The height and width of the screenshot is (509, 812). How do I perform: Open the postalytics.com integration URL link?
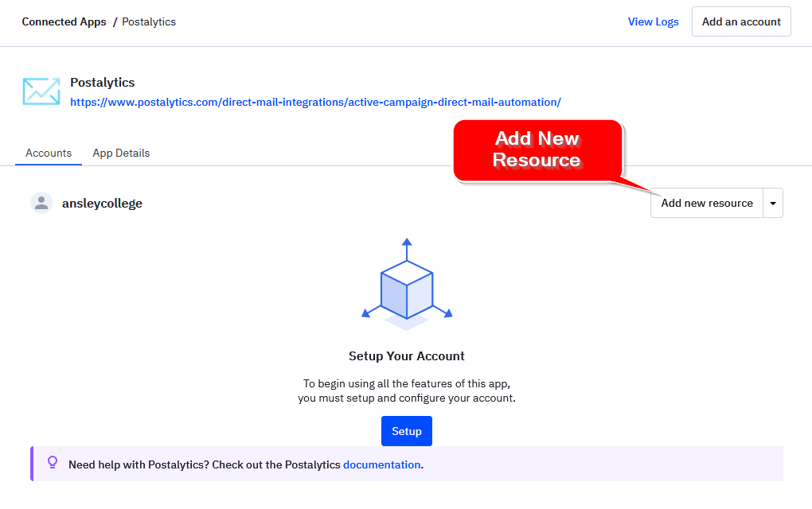(x=315, y=102)
